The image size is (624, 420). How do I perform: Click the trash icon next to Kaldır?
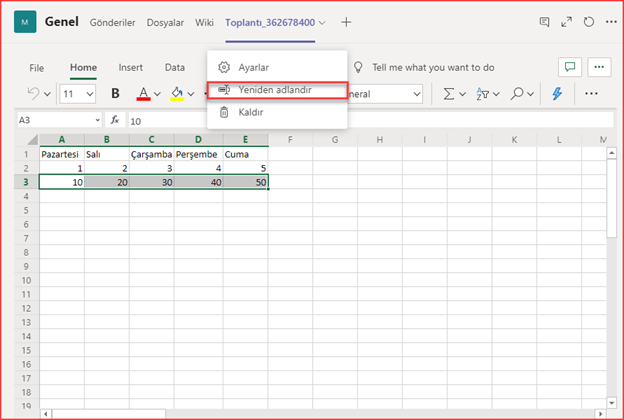pos(224,112)
